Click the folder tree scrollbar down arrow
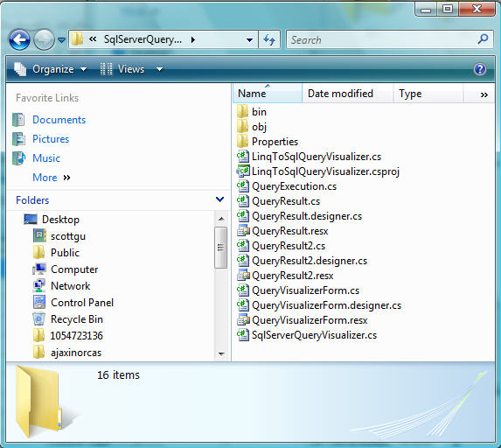 (221, 353)
